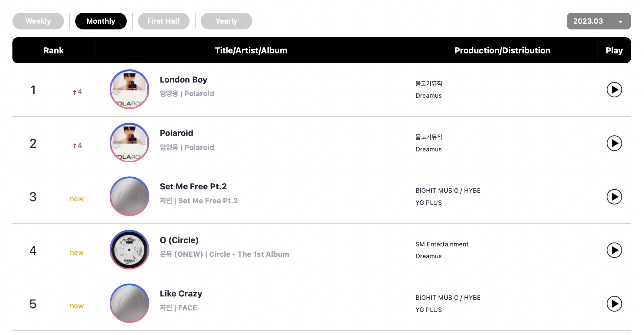Click the rank 2 Polaroid album cover

tap(129, 143)
